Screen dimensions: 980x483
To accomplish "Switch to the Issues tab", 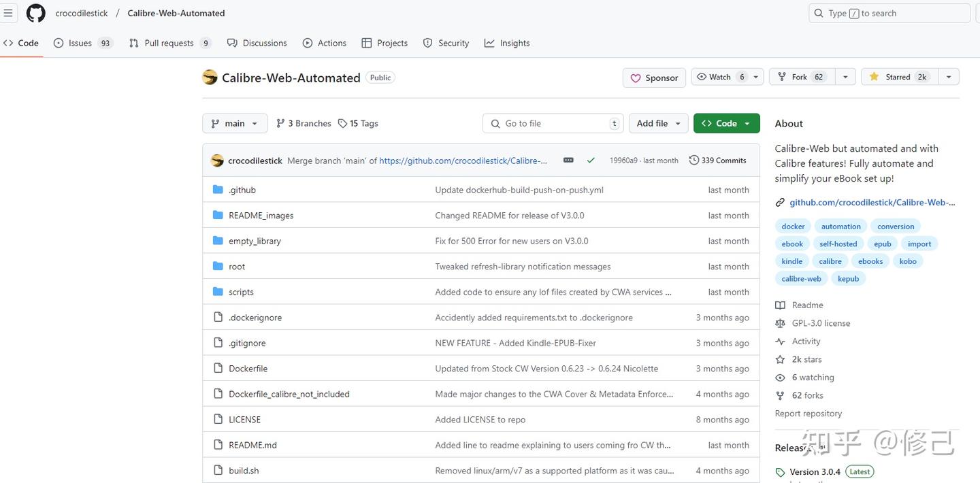I will pos(81,43).
